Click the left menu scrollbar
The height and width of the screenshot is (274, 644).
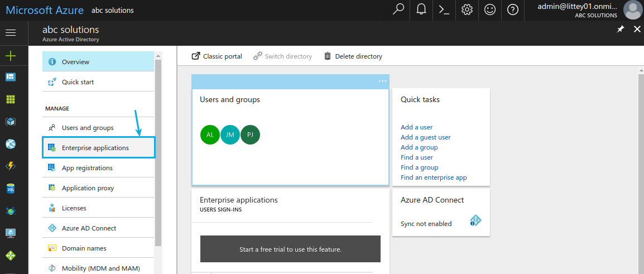pos(158,152)
